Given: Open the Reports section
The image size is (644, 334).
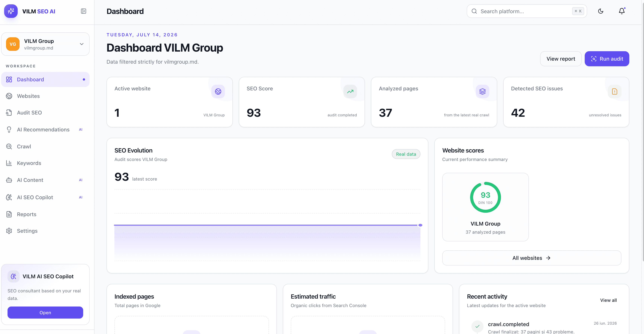Looking at the screenshot, I should pyautogui.click(x=45, y=214).
